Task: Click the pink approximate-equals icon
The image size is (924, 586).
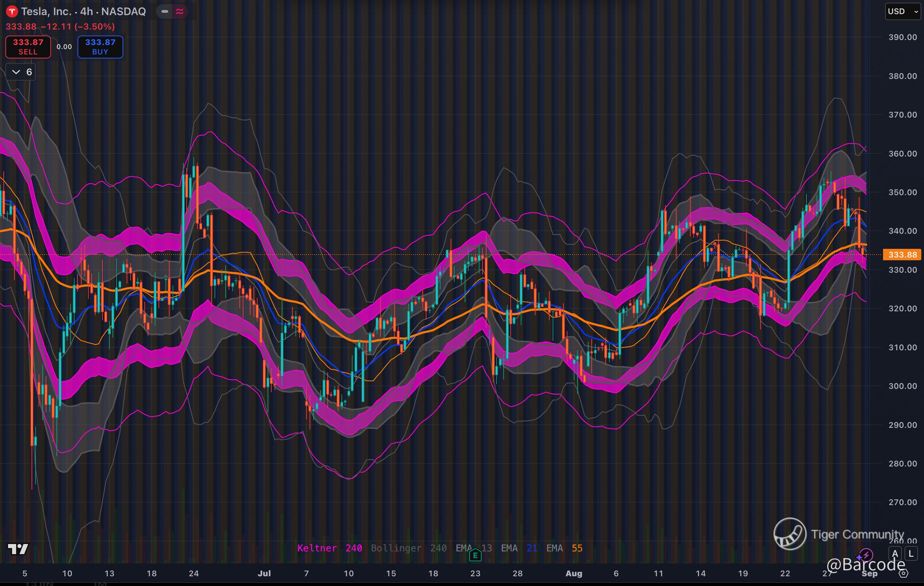Action: coord(180,11)
